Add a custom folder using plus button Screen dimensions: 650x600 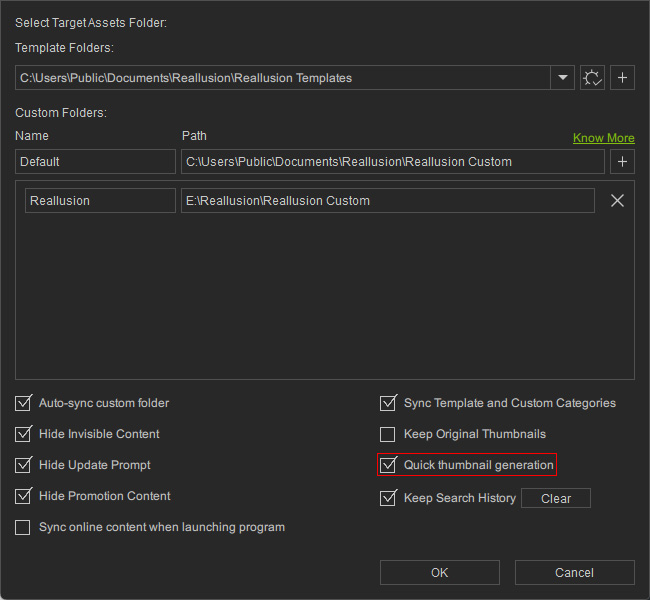pyautogui.click(x=622, y=162)
